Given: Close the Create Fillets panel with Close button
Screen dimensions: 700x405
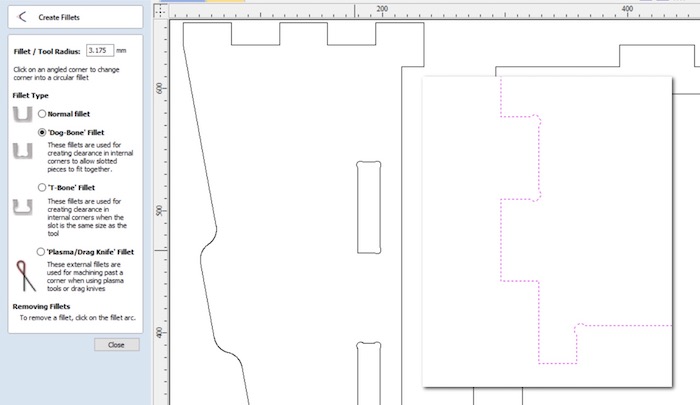Looking at the screenshot, I should pyautogui.click(x=117, y=345).
